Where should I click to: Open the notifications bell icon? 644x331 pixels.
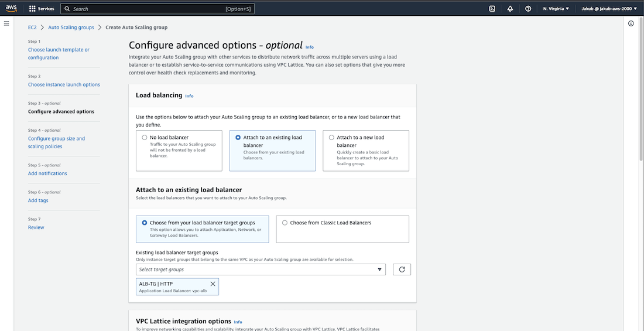click(x=510, y=9)
